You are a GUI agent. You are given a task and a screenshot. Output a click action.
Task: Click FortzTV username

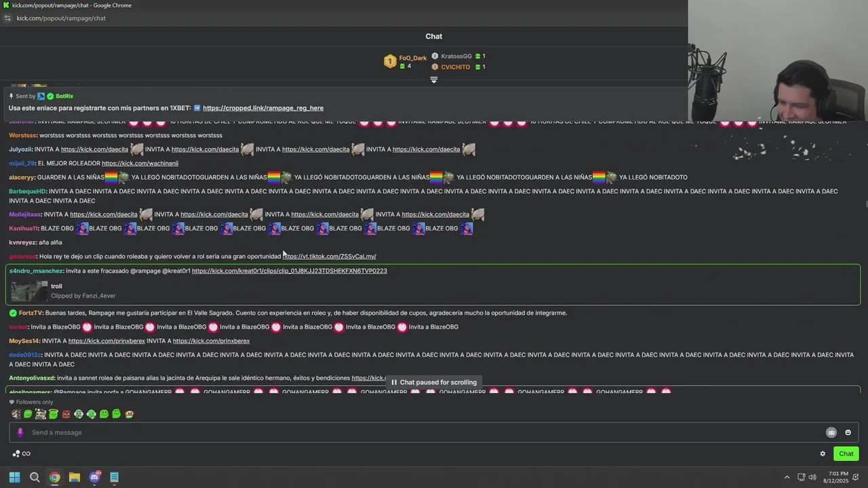click(31, 313)
